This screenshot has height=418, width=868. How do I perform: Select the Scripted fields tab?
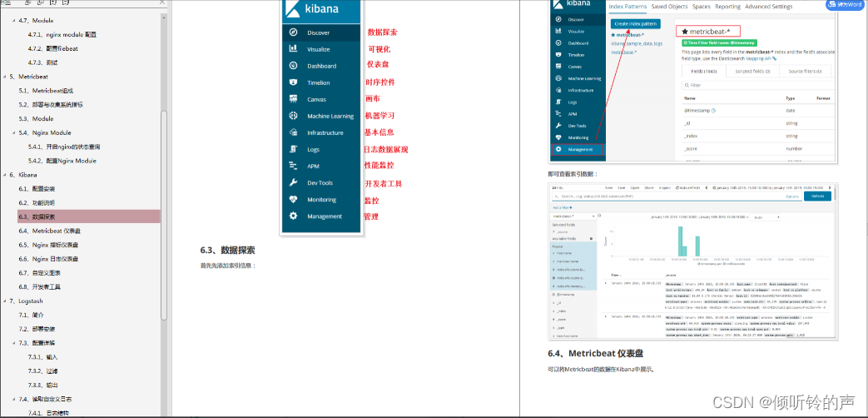pos(751,72)
